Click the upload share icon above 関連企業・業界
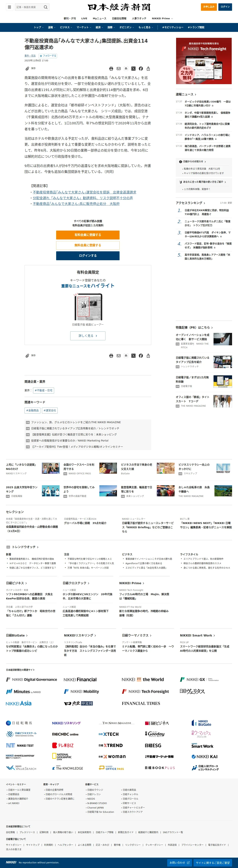 pos(148,356)
